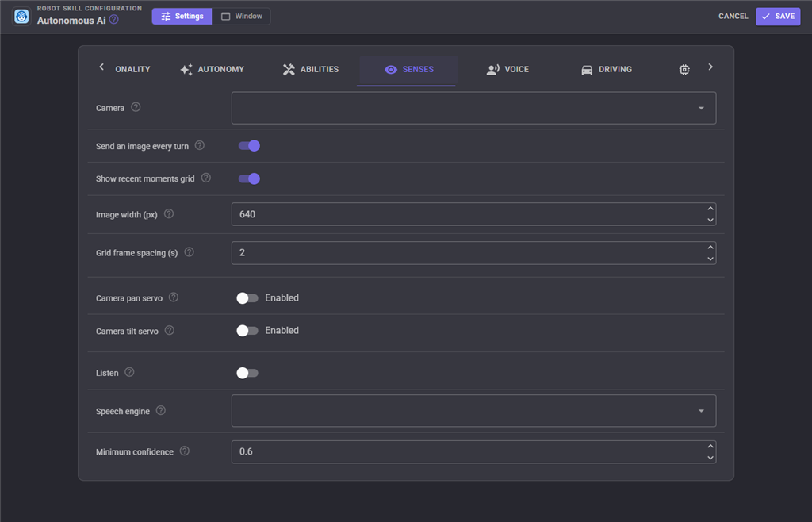Viewport: 812px width, 522px height.
Task: Open the chip icon tab after Driving
Action: point(684,69)
